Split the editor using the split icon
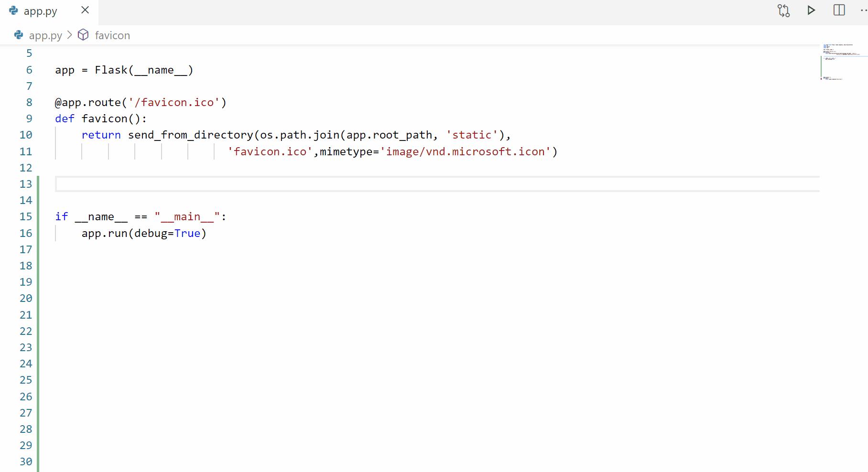This screenshot has width=868, height=472. 839,10
